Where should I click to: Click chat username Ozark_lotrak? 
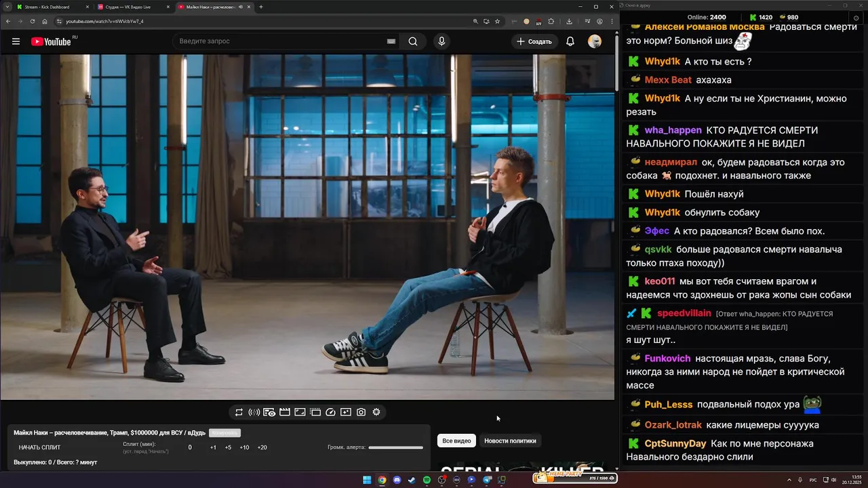[673, 425]
